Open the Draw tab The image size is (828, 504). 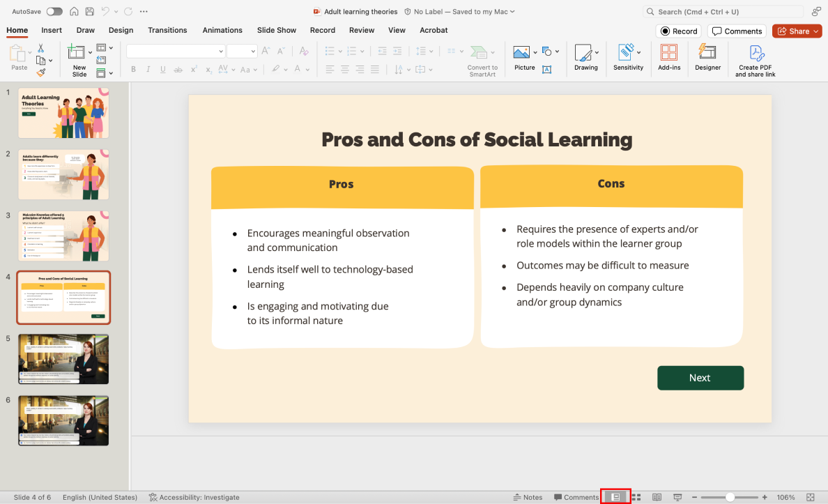point(85,30)
